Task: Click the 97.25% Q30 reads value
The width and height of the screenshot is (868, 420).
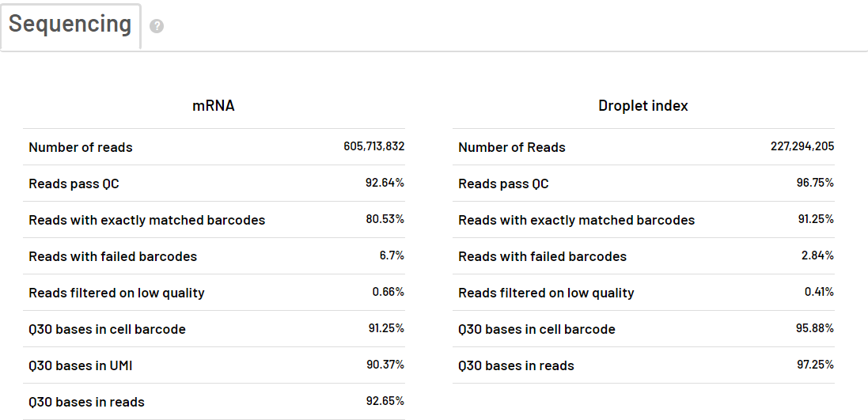Action: (x=815, y=365)
